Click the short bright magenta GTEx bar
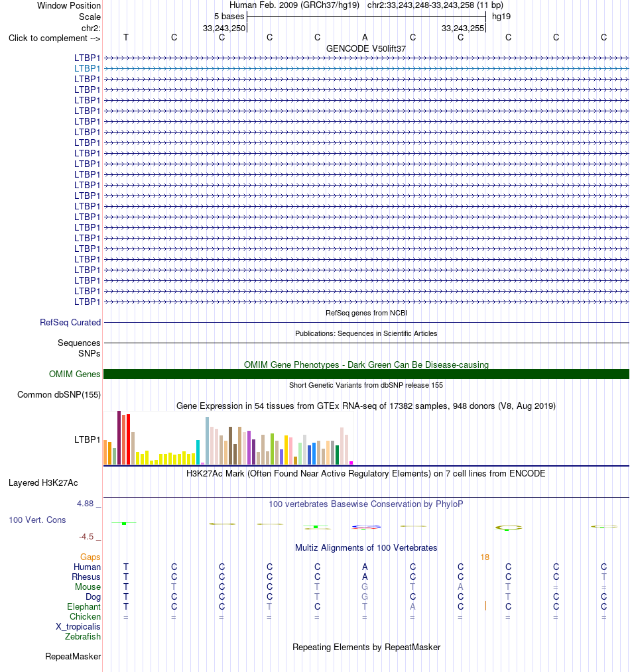This screenshot has height=672, width=630. pos(351,463)
